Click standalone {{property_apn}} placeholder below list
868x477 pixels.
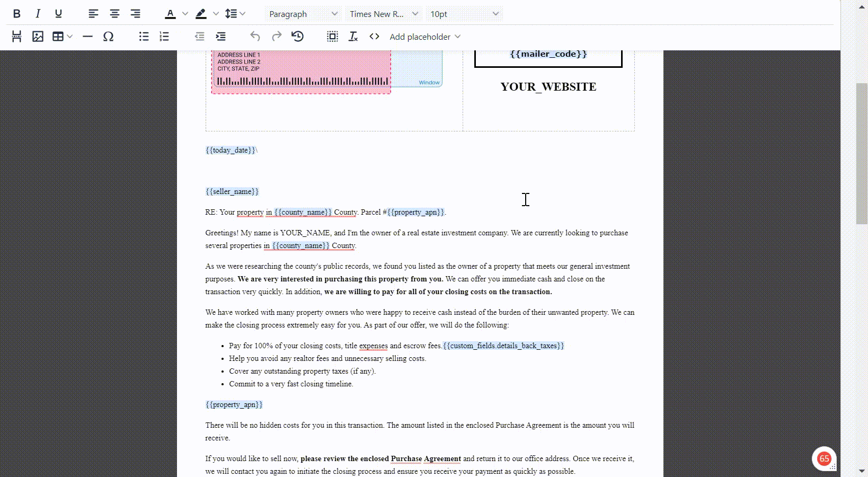point(234,404)
